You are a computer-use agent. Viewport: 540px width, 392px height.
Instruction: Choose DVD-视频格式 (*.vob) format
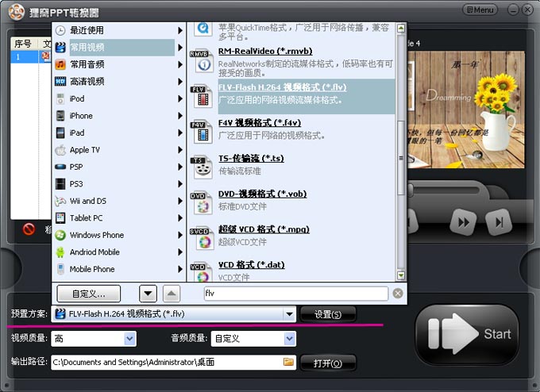[262, 194]
